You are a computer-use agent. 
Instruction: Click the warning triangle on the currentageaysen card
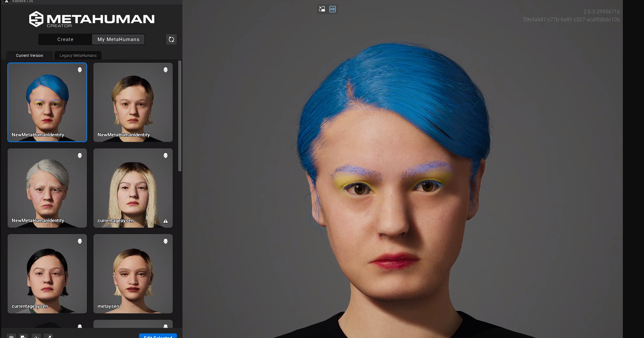(x=165, y=221)
